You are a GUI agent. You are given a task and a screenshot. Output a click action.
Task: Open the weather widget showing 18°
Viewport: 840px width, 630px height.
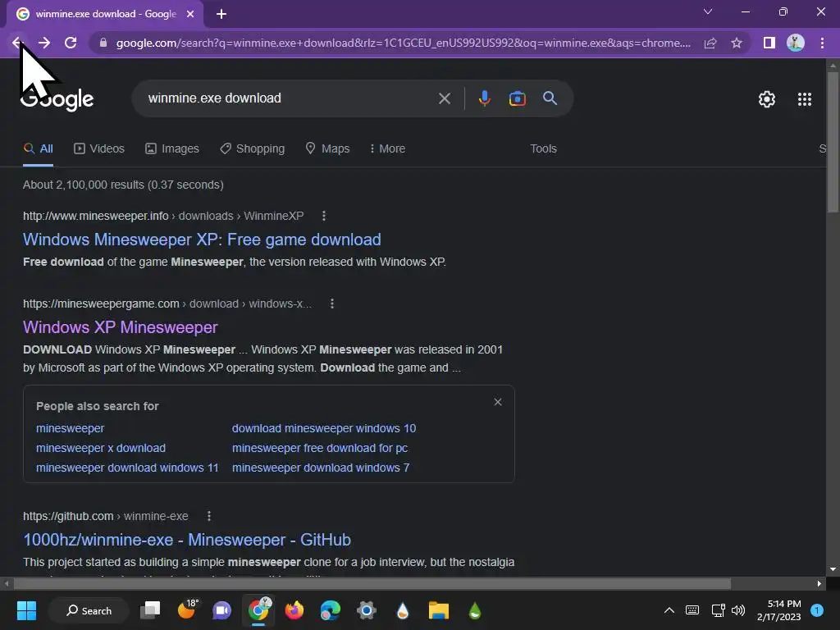point(187,609)
